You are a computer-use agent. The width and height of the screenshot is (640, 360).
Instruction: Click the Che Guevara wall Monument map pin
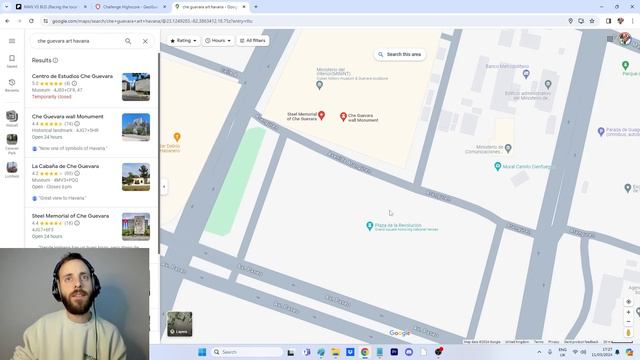tap(343, 117)
